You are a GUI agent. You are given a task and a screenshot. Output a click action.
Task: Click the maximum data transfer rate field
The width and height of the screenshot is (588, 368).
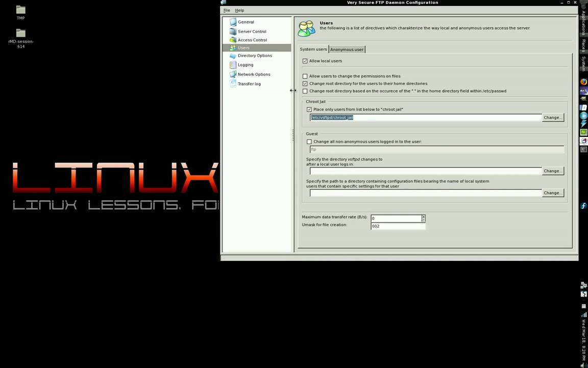click(396, 218)
